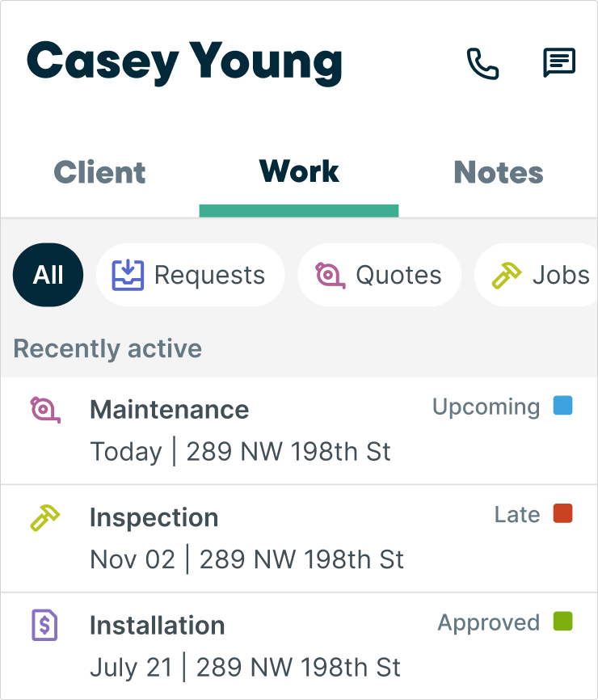The image size is (598, 700).
Task: Click the blue Upcoming status square
Action: (x=562, y=406)
